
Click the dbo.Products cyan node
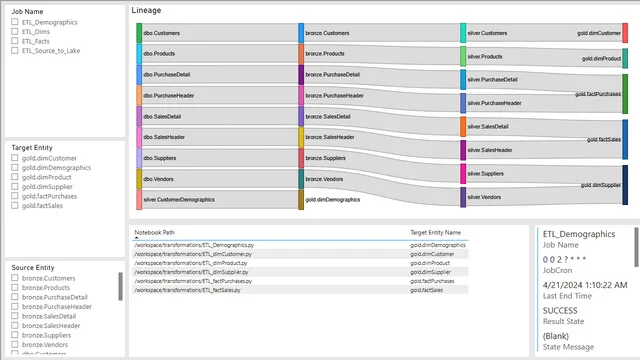[x=139, y=54]
